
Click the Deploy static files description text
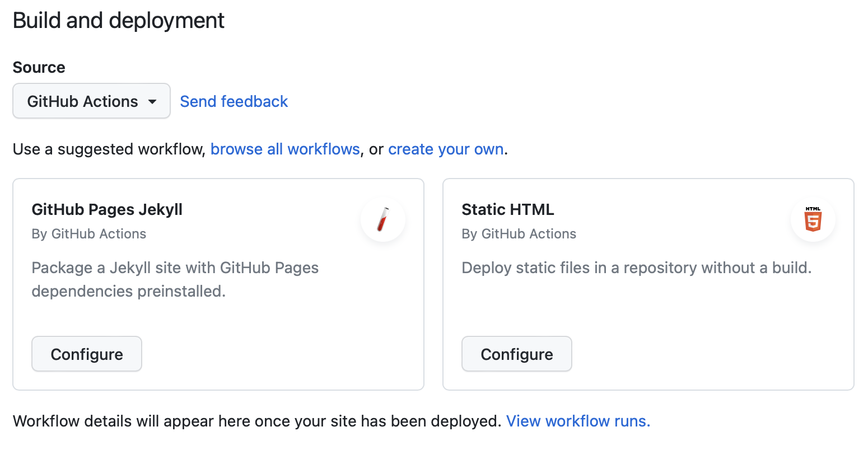pyautogui.click(x=637, y=268)
